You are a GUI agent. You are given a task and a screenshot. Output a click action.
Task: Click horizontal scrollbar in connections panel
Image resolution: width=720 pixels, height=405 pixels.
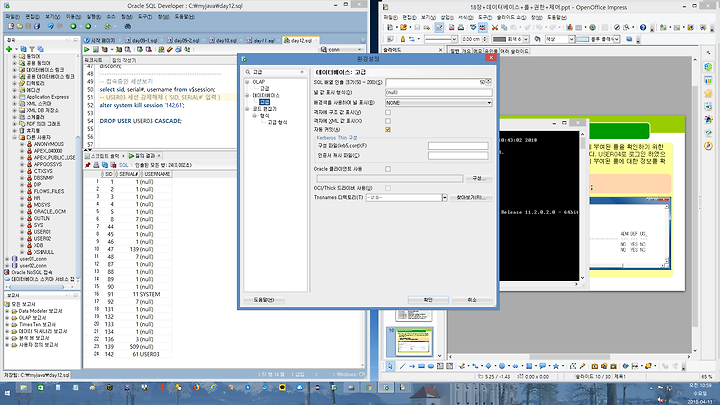(x=36, y=287)
